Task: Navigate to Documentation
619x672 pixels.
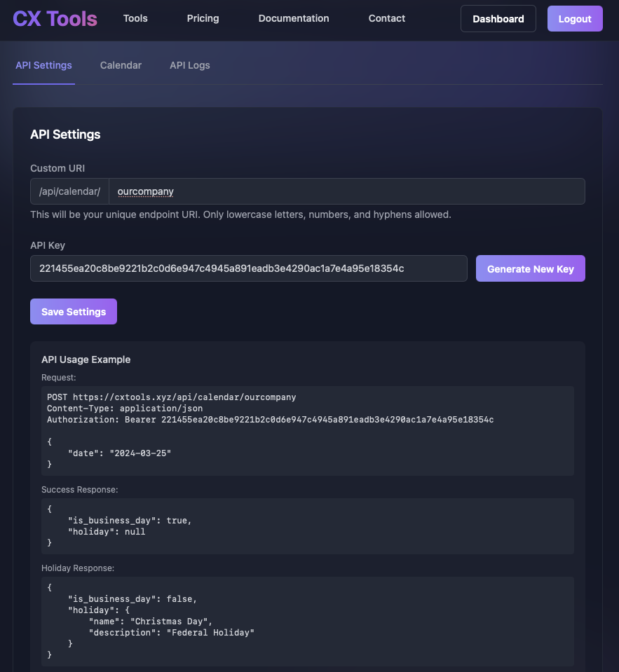Action: pyautogui.click(x=293, y=19)
